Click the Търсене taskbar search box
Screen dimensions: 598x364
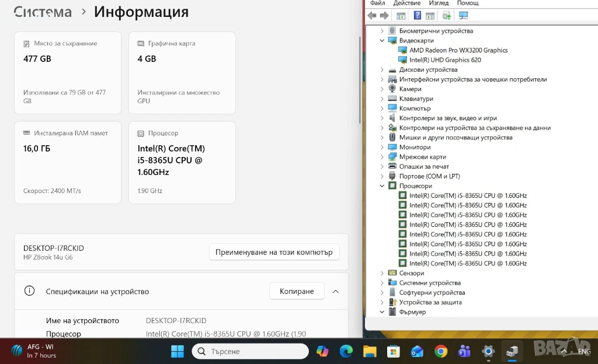(x=250, y=351)
